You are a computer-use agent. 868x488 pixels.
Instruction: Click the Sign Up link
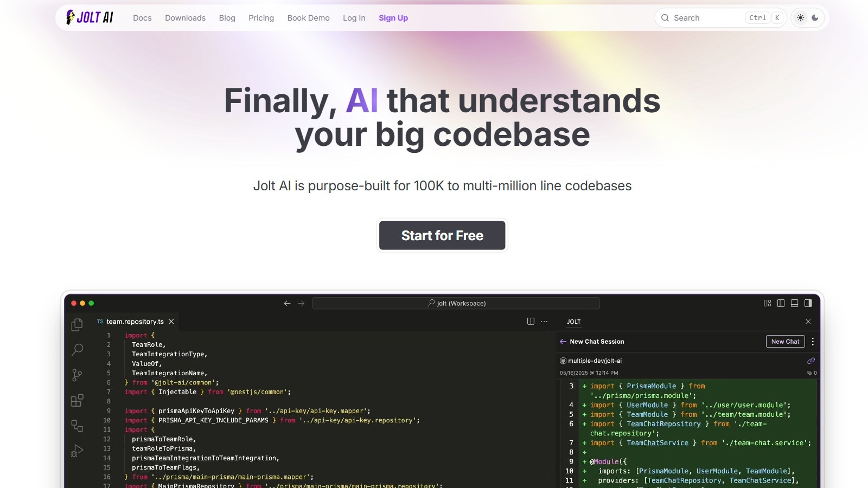point(393,18)
